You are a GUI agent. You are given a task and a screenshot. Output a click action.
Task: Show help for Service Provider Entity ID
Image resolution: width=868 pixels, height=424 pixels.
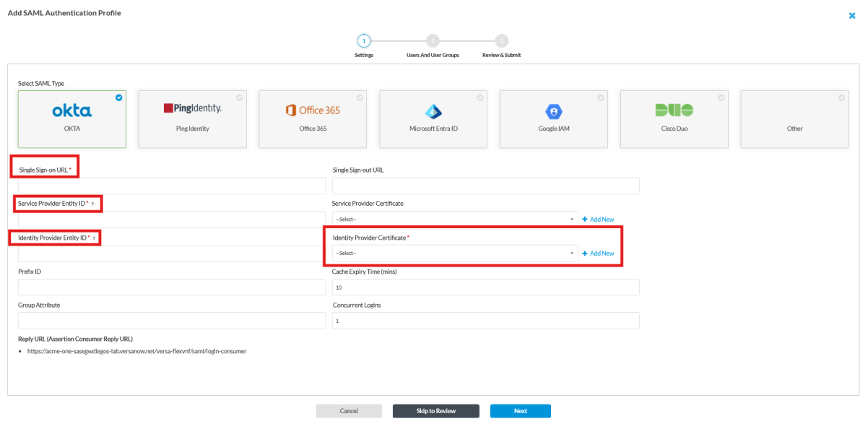click(92, 204)
